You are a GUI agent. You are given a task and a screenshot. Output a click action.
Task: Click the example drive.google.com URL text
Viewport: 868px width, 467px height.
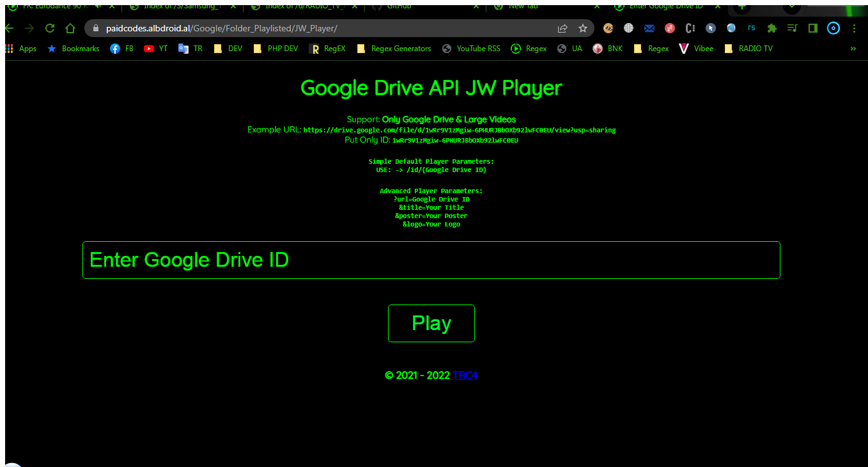(x=460, y=130)
